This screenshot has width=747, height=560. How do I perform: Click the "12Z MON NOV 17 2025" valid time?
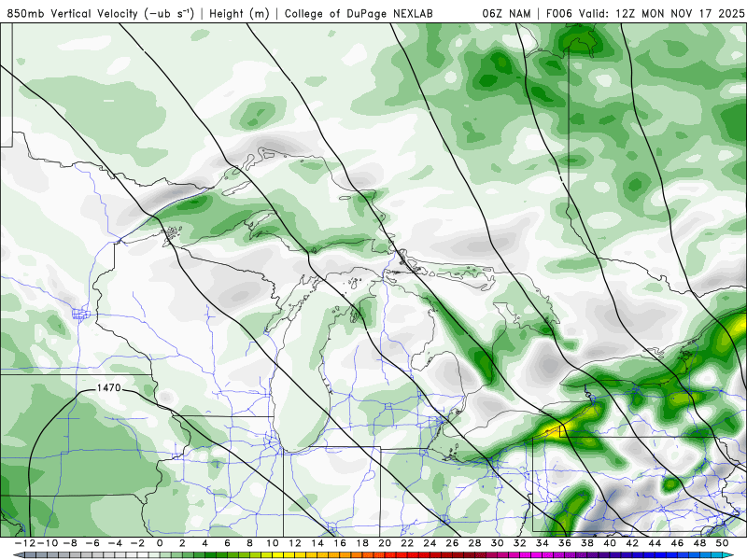(x=680, y=13)
